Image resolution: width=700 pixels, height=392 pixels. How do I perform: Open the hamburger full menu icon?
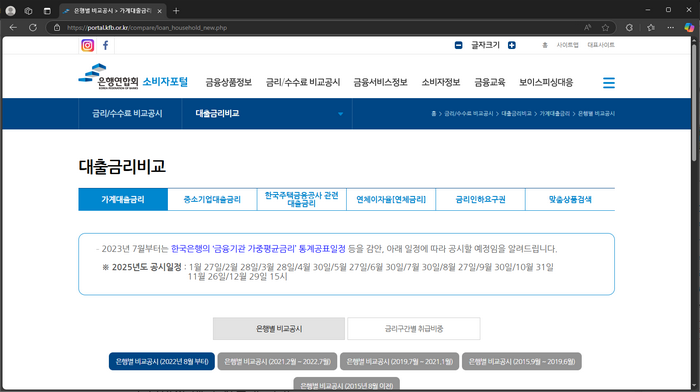(608, 83)
